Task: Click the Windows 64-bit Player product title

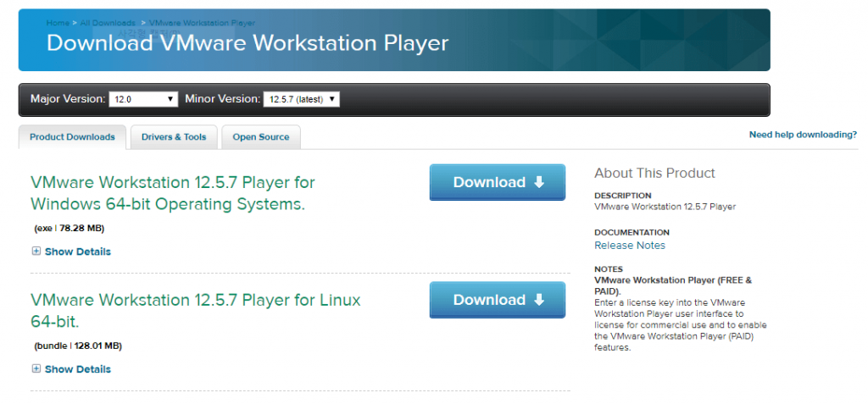Action: [172, 193]
